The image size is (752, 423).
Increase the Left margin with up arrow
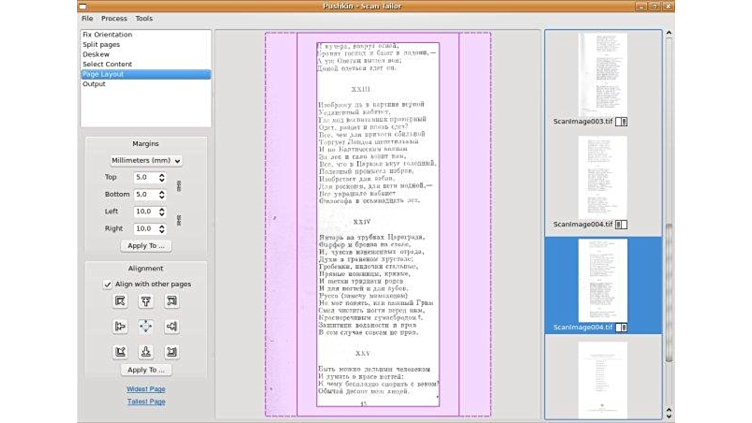click(162, 209)
